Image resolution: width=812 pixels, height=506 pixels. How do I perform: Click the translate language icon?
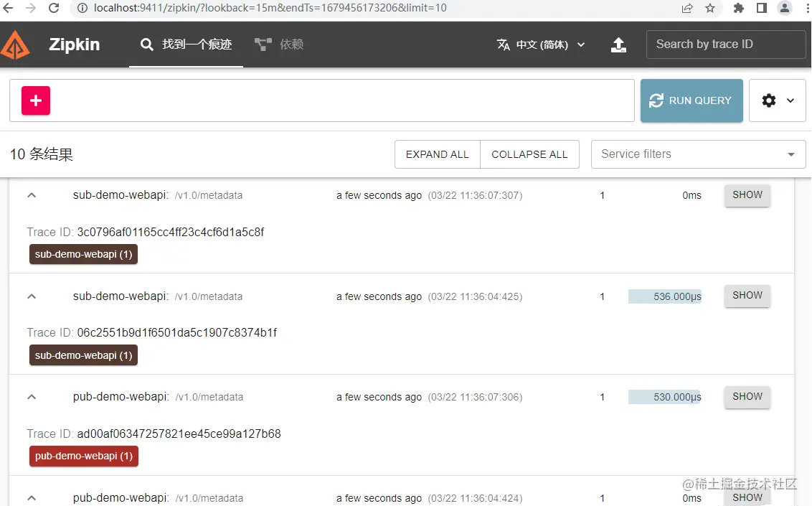pos(503,44)
